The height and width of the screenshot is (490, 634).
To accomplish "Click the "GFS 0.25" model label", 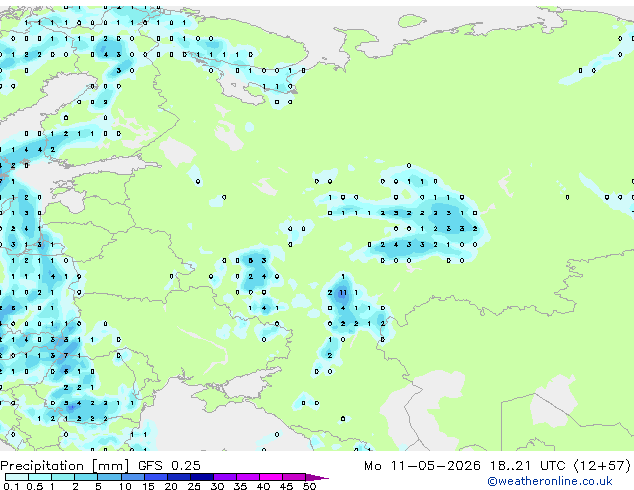I will point(169,466).
